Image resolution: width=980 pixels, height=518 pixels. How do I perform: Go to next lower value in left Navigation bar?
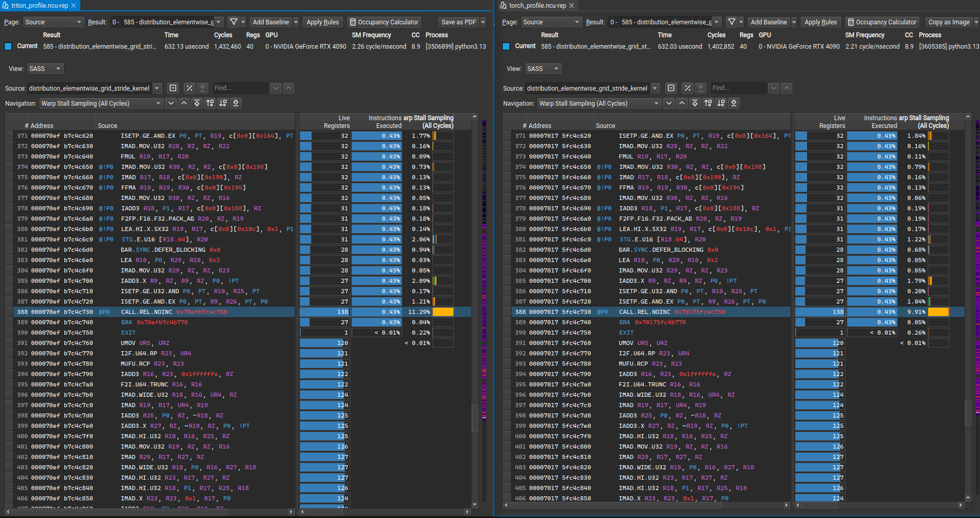pos(223,103)
